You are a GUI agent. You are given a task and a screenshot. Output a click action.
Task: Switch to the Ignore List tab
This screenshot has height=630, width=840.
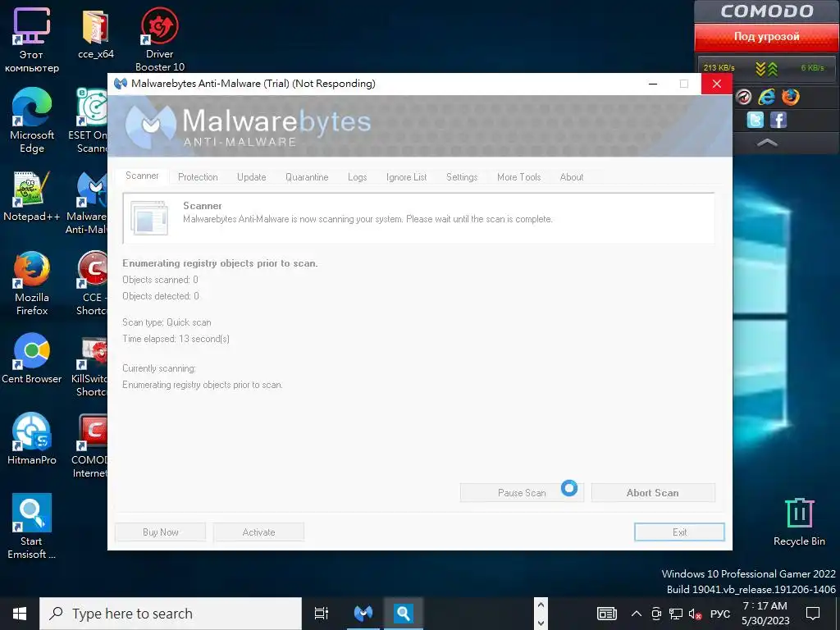pyautogui.click(x=407, y=177)
